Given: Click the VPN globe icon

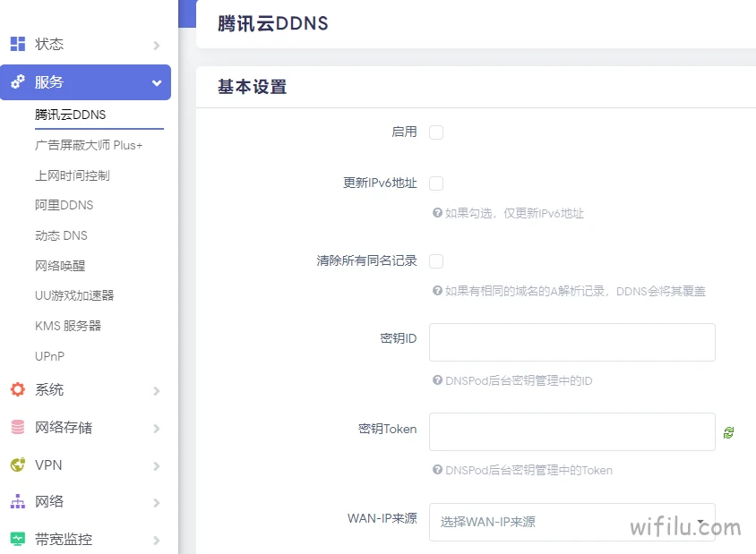Looking at the screenshot, I should tap(18, 465).
